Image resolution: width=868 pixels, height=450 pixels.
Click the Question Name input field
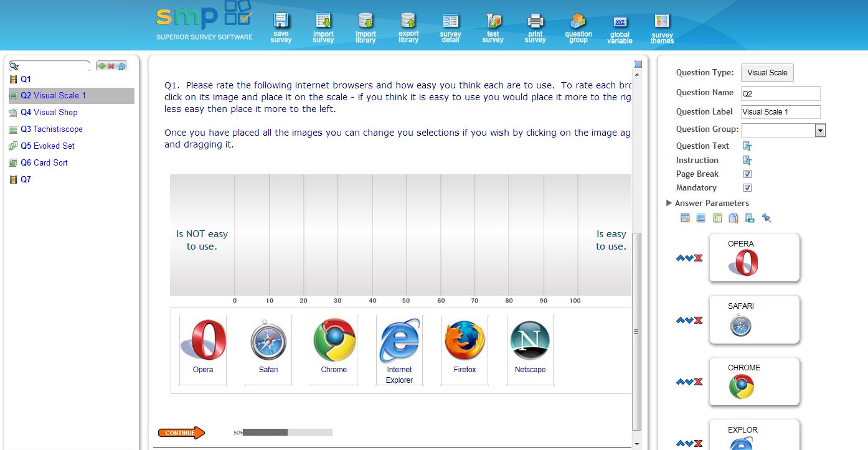[781, 93]
